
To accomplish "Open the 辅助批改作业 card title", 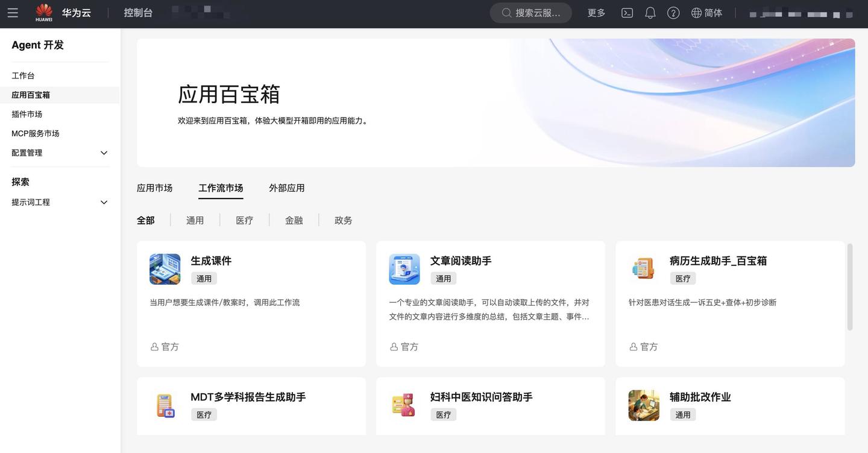I will [x=700, y=397].
